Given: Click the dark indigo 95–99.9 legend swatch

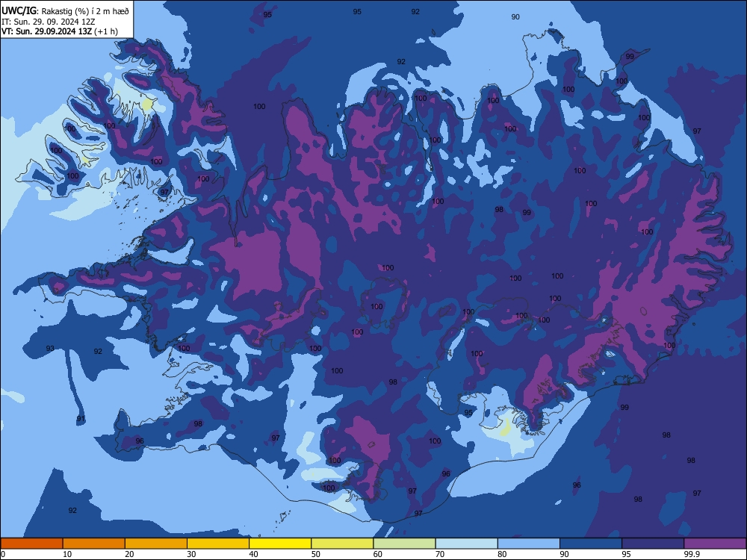Looking at the screenshot, I should (x=653, y=544).
